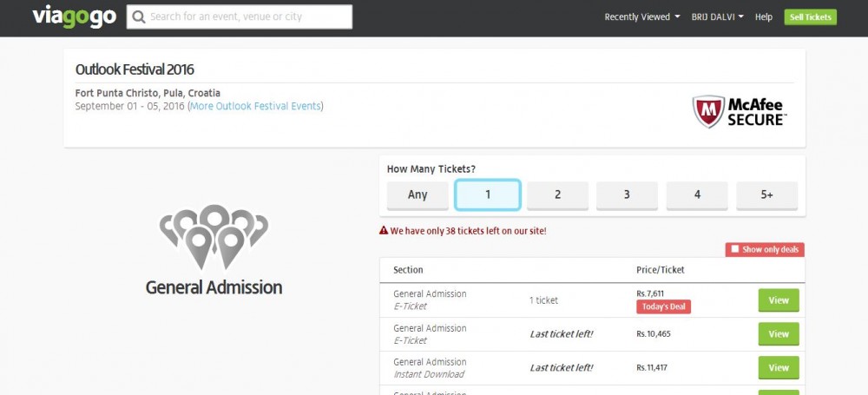Enable the Show only deals checkbox
The height and width of the screenshot is (395, 868).
(734, 249)
